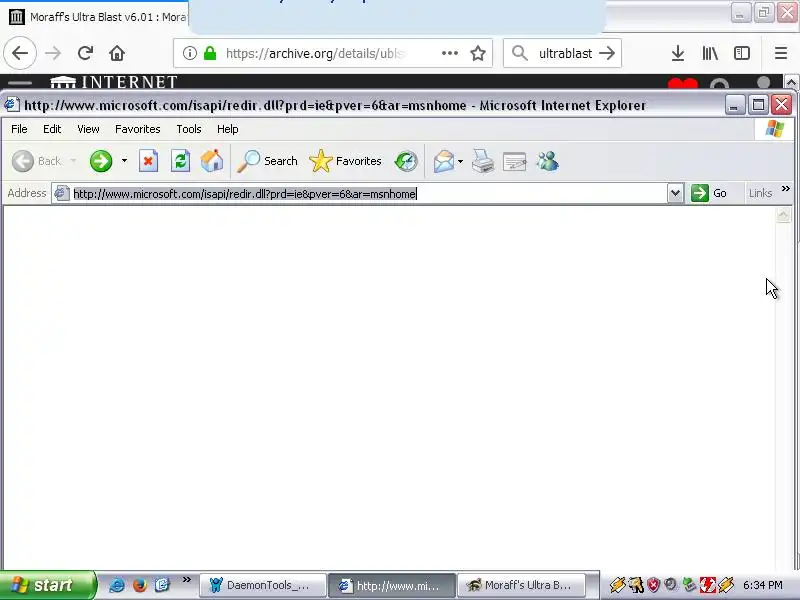Screen dimensions: 800x600
Task: Launch Firefox from Quick Launch
Action: click(x=140, y=585)
